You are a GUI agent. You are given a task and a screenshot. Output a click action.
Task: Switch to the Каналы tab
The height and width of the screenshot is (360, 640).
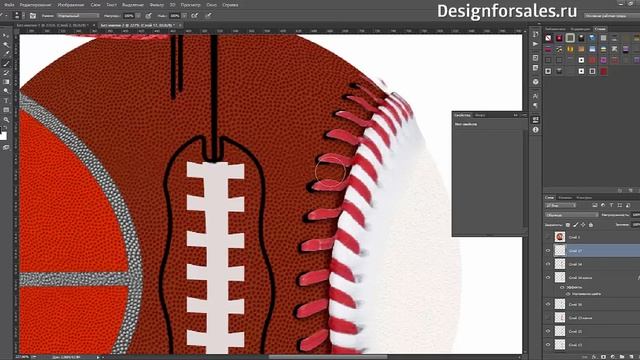click(565, 198)
